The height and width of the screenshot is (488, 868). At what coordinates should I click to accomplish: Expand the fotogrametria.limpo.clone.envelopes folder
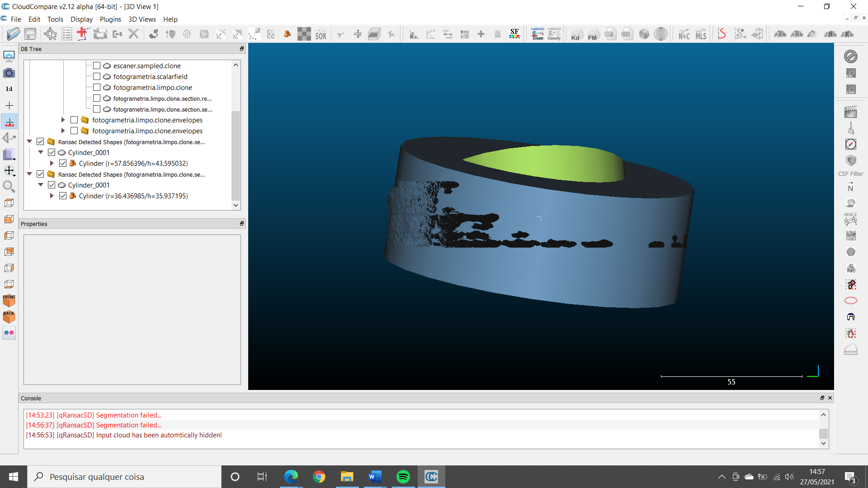(x=62, y=120)
